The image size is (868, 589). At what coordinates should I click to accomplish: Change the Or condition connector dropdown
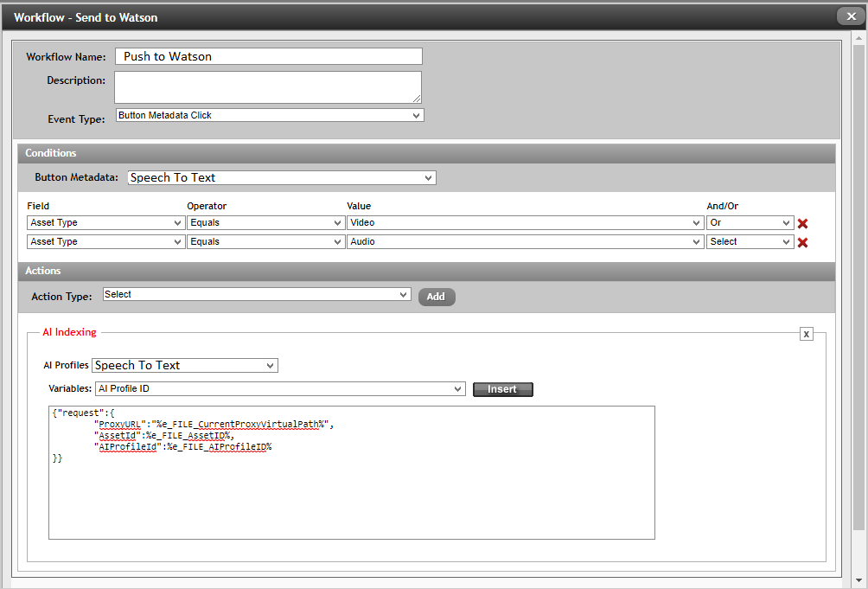750,222
